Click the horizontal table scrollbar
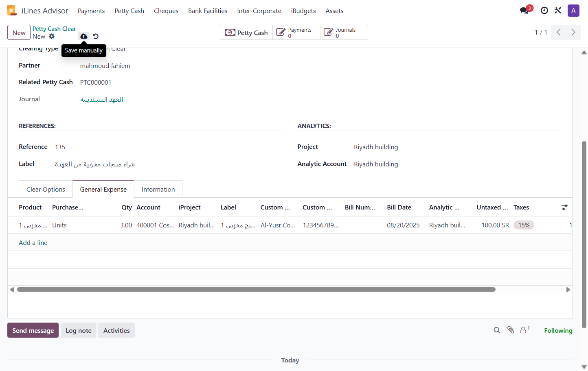The height and width of the screenshot is (371, 588). (x=256, y=290)
